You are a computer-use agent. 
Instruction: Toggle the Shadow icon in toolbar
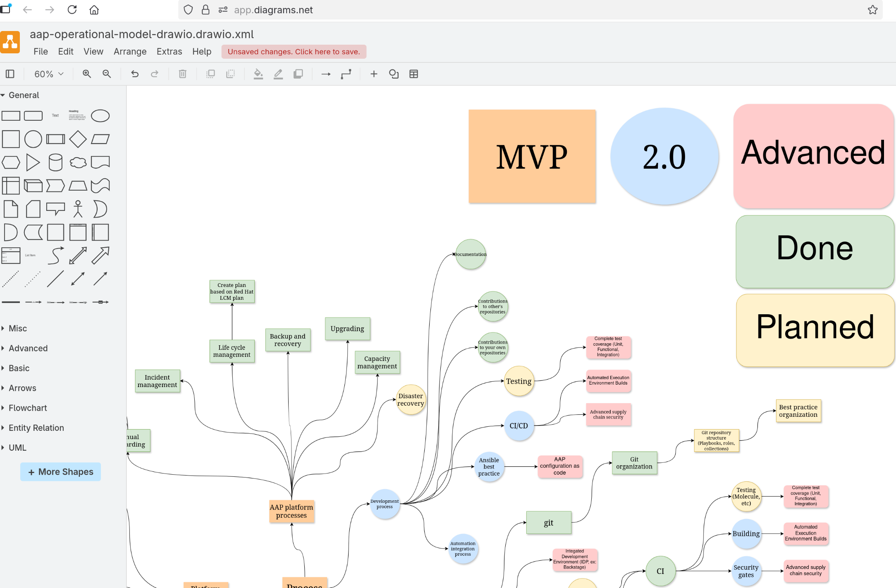click(x=298, y=74)
